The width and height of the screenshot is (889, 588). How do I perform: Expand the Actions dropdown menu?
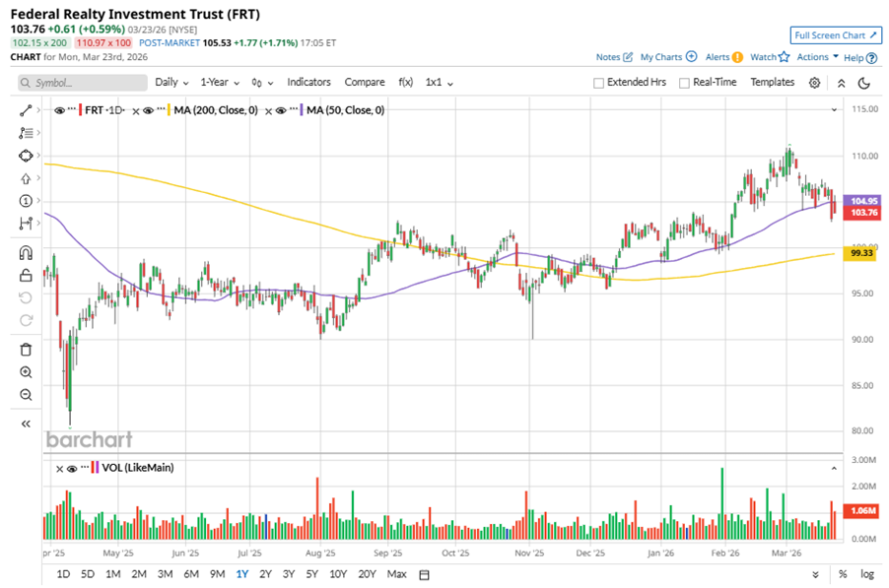(x=818, y=57)
